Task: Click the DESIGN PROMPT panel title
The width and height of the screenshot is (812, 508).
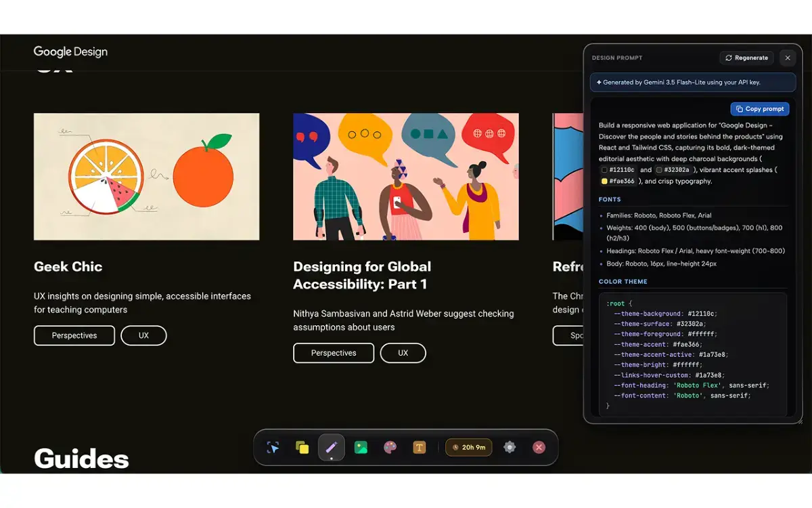Action: pos(617,58)
